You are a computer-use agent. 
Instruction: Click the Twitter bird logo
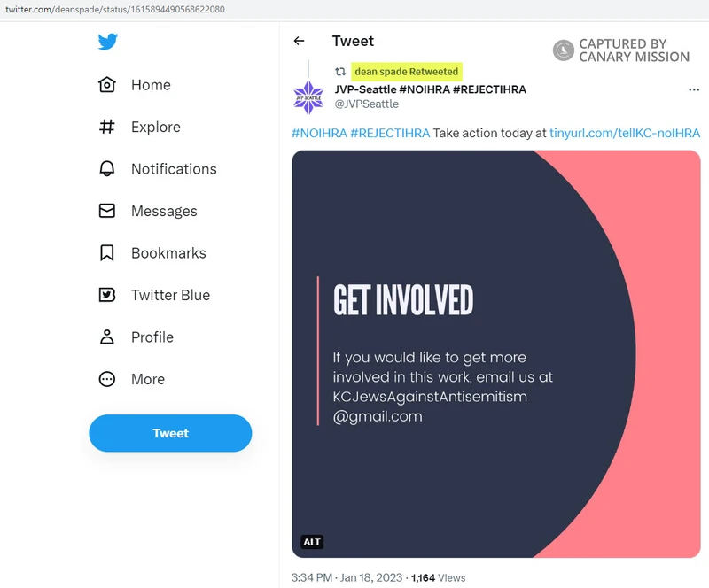(x=107, y=42)
